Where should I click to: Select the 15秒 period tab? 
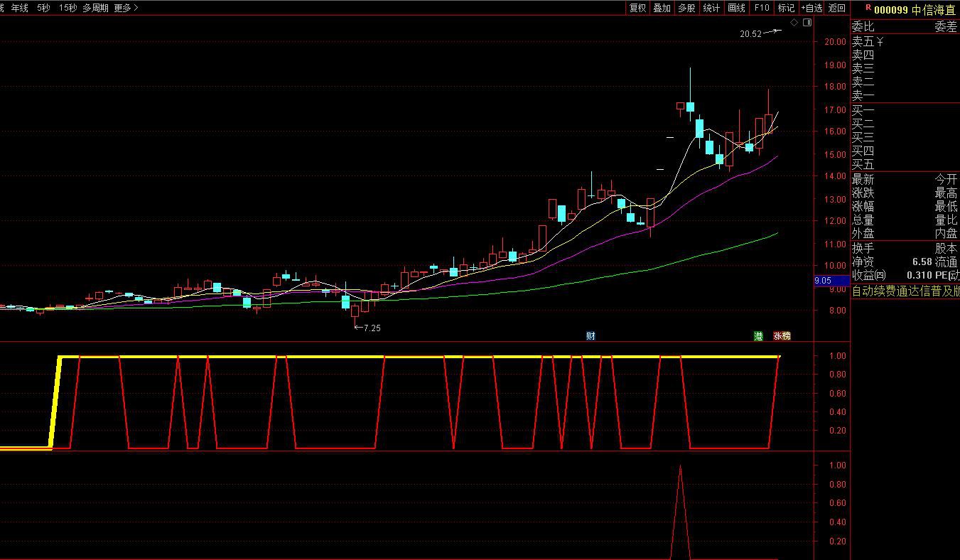68,8
